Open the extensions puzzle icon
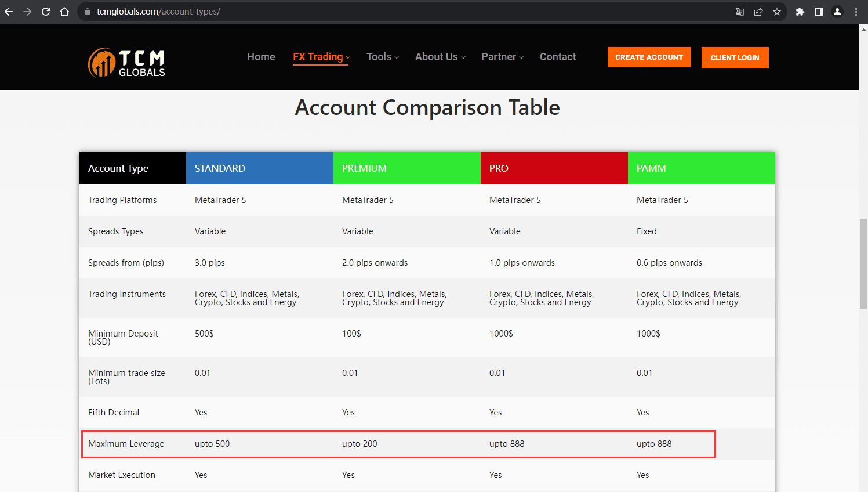 click(800, 12)
